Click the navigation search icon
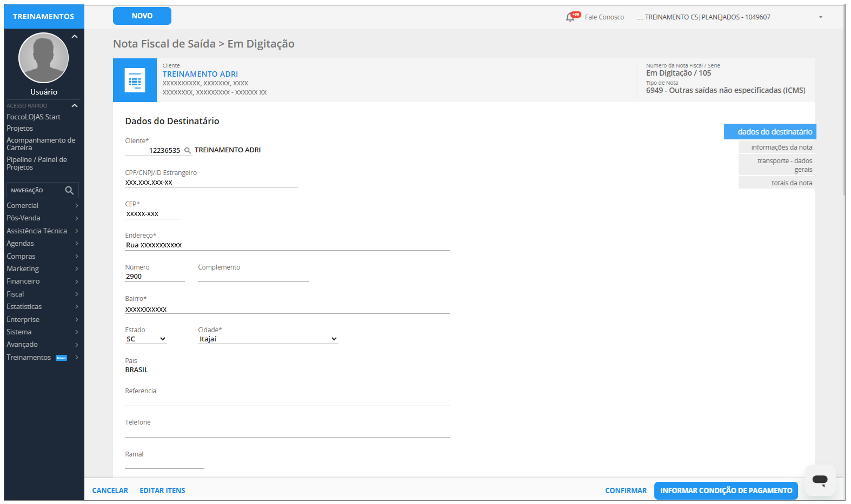The height and width of the screenshot is (504, 851). [x=69, y=190]
